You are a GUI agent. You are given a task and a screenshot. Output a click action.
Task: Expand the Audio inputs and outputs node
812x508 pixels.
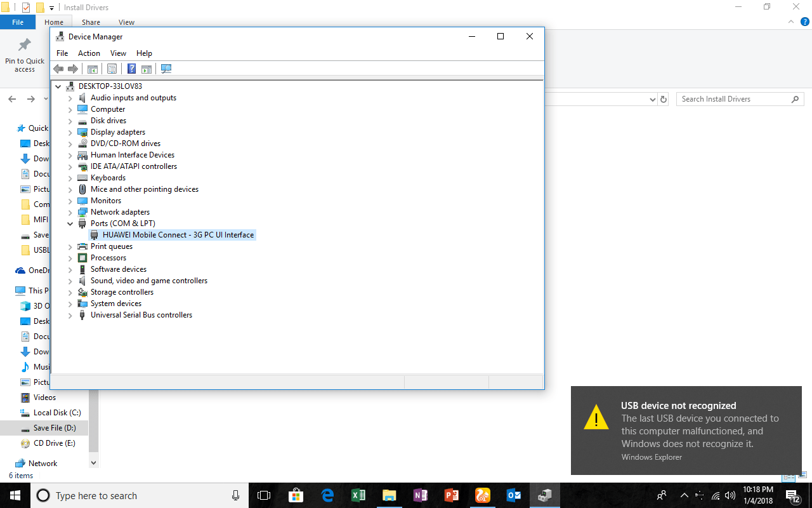pos(70,98)
